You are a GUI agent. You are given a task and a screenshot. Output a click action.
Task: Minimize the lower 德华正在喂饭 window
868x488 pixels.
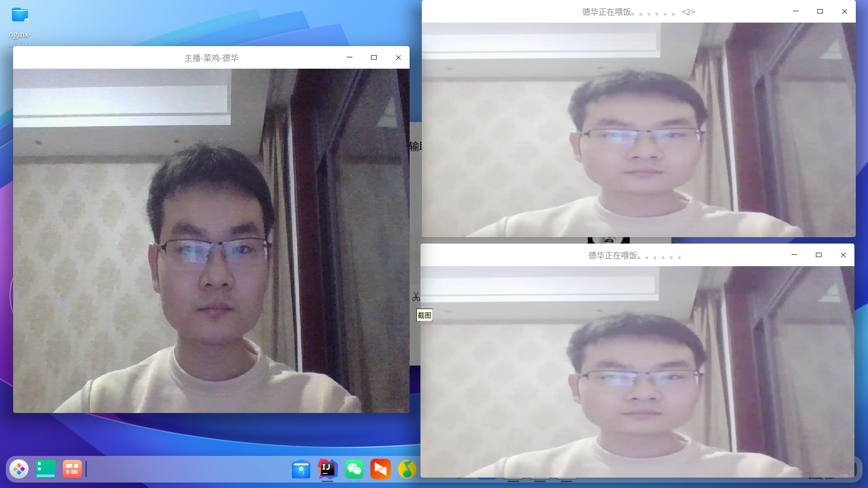click(794, 255)
